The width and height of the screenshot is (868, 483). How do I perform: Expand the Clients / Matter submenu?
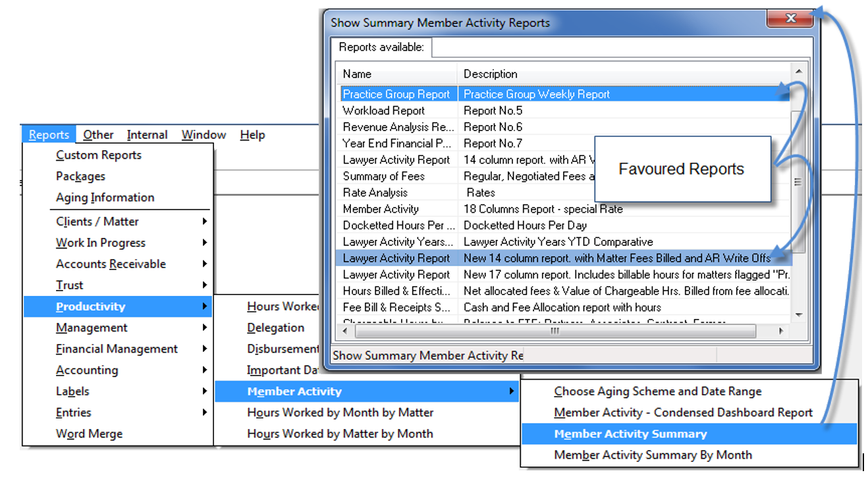(x=117, y=221)
